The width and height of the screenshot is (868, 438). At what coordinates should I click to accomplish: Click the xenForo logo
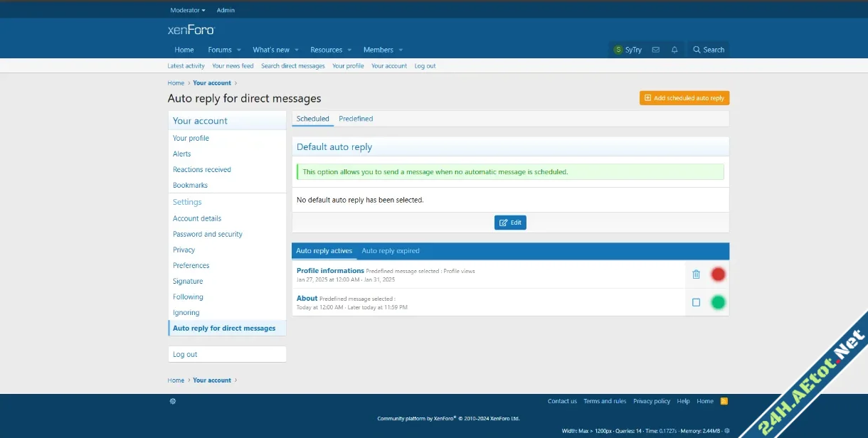(191, 30)
